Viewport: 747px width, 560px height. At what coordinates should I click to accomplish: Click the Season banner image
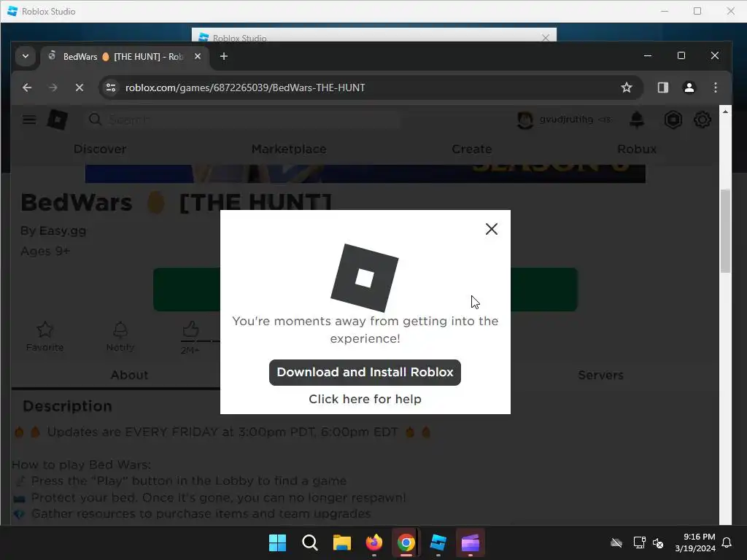(x=365, y=174)
